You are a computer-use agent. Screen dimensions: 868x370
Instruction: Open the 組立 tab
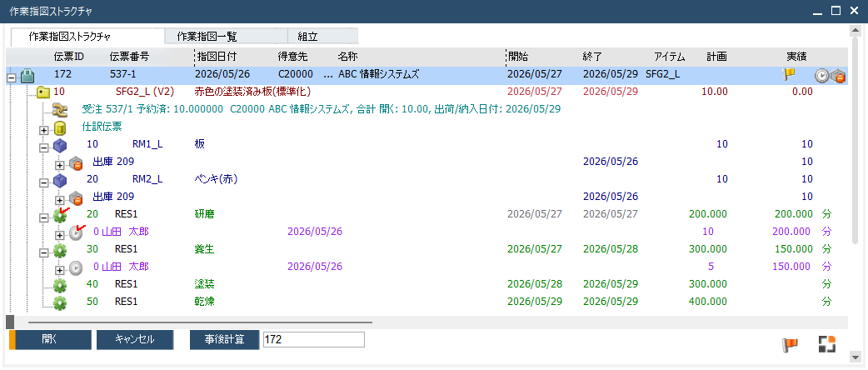click(x=323, y=37)
